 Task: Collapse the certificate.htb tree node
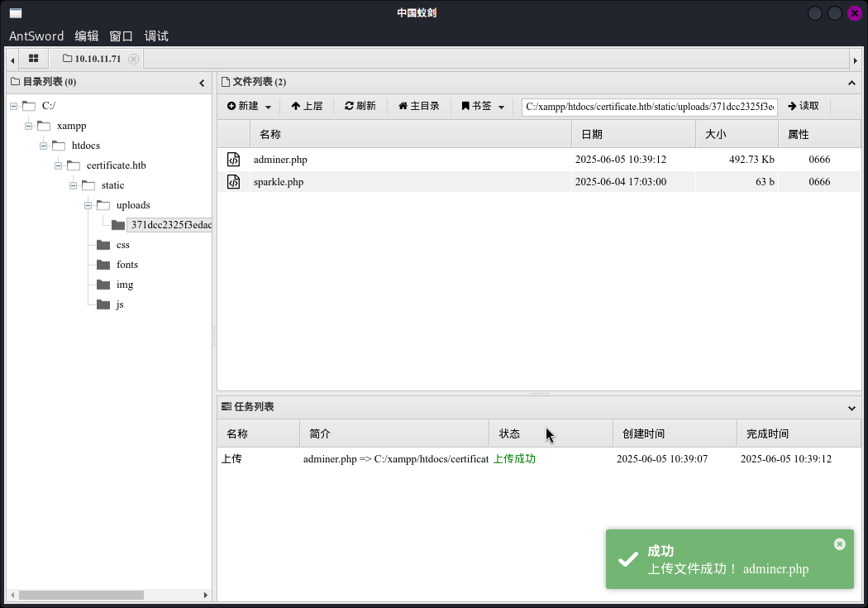[x=58, y=165]
